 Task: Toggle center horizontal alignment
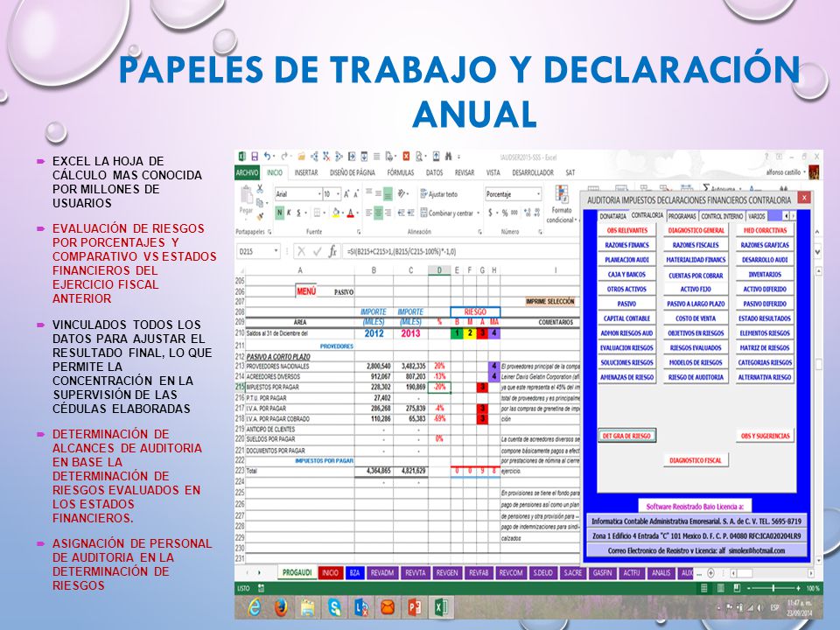pyautogui.click(x=378, y=213)
